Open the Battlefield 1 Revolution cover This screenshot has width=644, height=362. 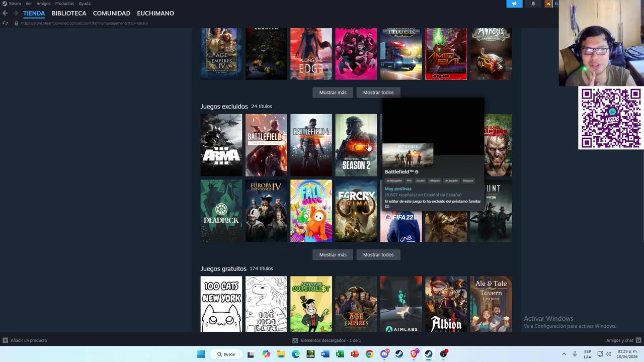pos(266,145)
